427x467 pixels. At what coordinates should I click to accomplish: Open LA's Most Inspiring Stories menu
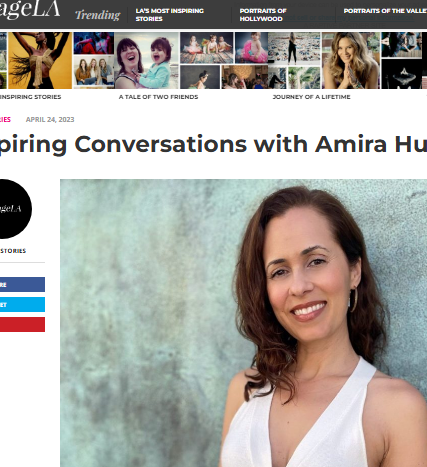tap(169, 15)
